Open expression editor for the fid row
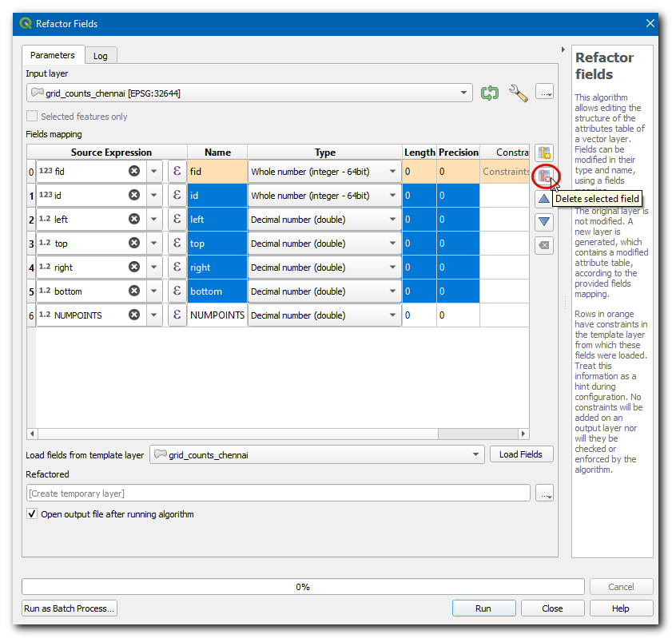Image resolution: width=672 pixels, height=638 pixels. (x=177, y=172)
